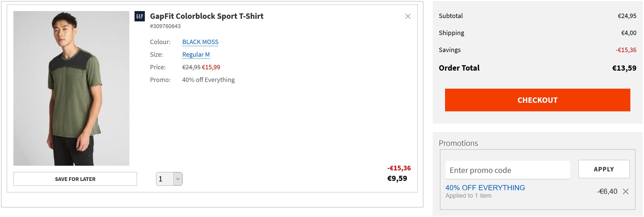Remove the T-shirt from the bag
The height and width of the screenshot is (217, 644).
click(x=408, y=16)
